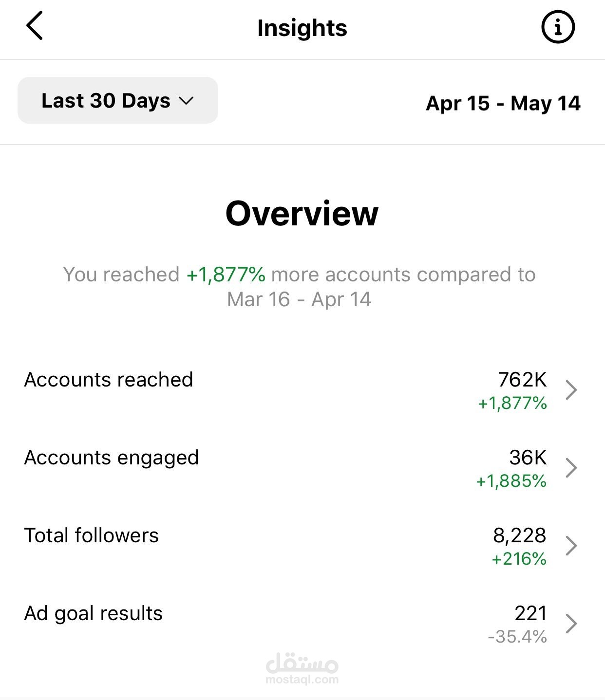Select the Ad goal results row label
Screen dimensions: 605x700
[94, 613]
